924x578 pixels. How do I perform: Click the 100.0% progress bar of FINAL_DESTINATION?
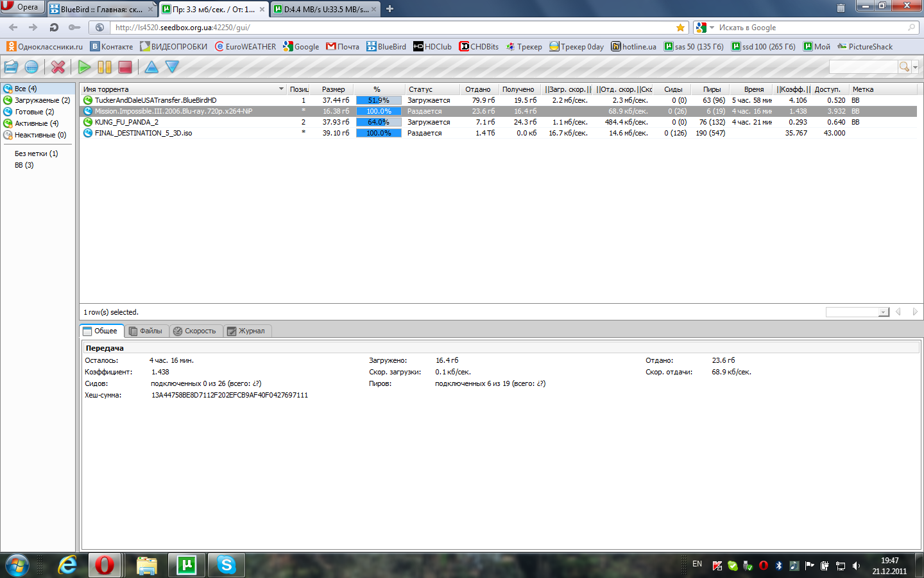[x=379, y=133]
